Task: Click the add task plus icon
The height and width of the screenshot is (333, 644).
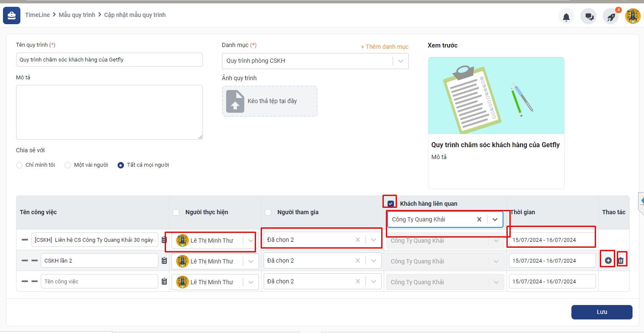Action: 608,260
